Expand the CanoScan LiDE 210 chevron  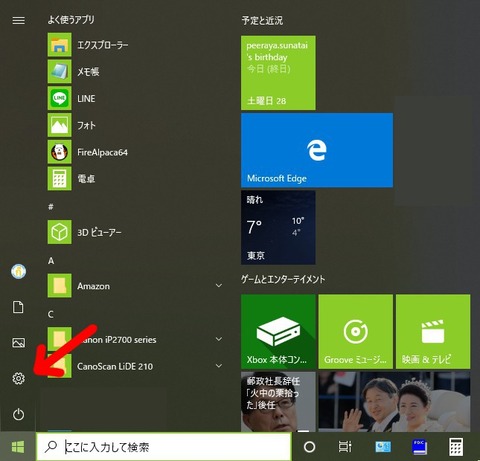[219, 366]
